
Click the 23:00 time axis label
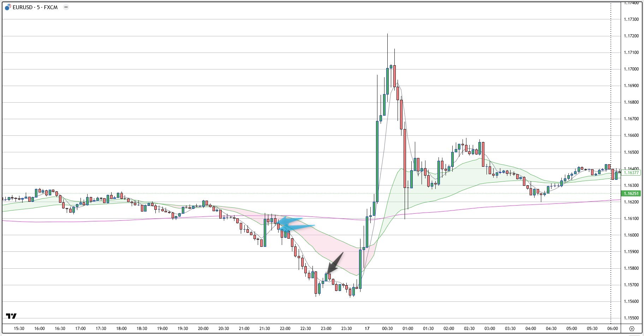click(x=326, y=329)
